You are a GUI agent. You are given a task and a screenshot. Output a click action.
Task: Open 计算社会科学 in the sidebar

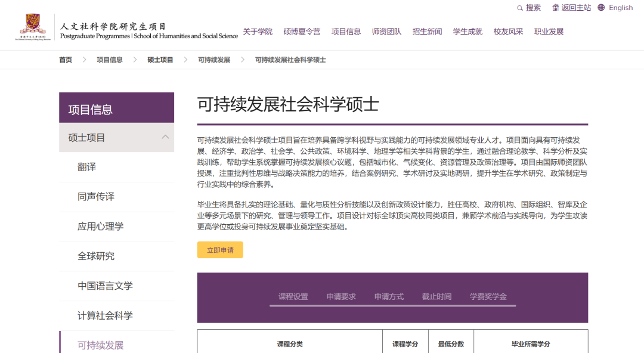coord(106,316)
